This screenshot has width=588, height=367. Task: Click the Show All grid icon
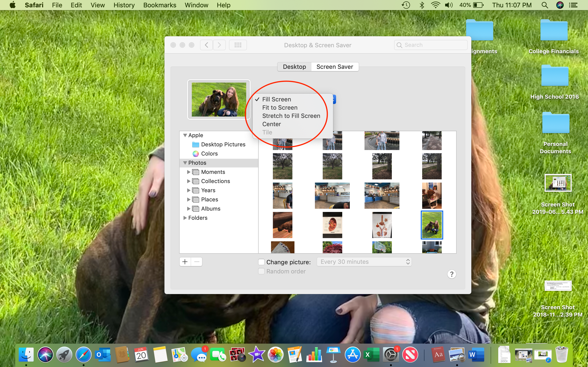238,45
